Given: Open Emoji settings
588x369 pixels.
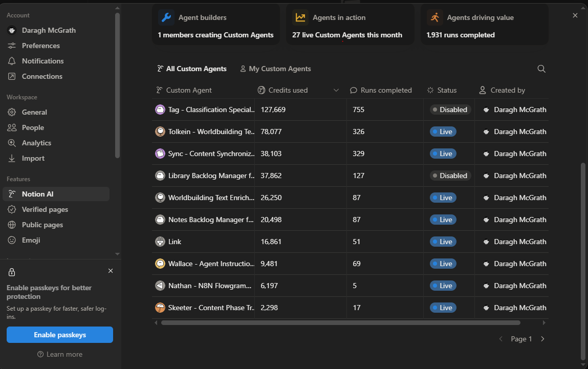Looking at the screenshot, I should [31, 241].
